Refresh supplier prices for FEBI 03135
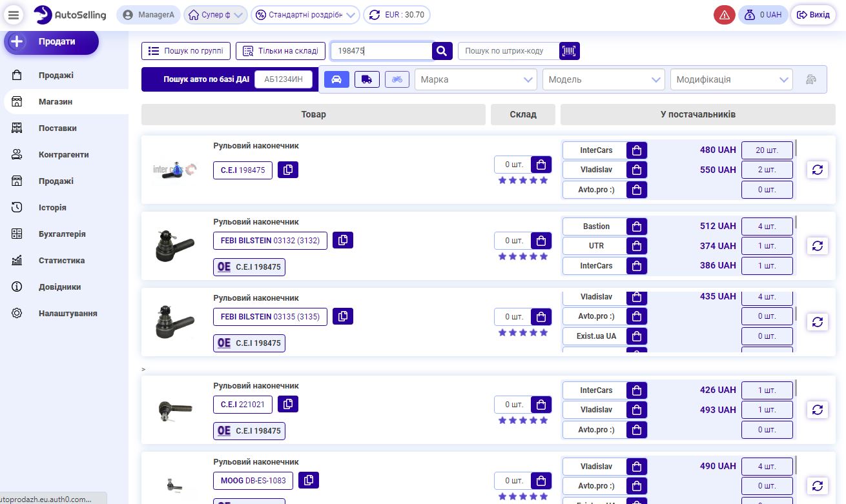 click(x=817, y=322)
